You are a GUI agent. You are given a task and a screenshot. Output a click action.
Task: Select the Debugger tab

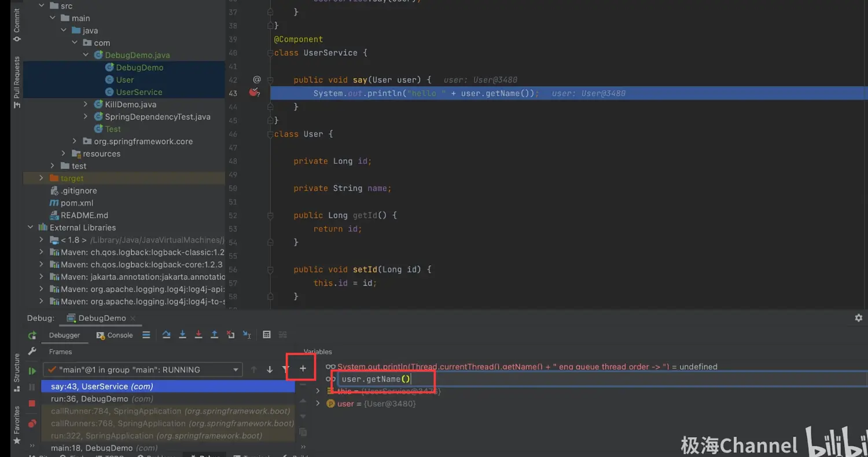pyautogui.click(x=64, y=335)
